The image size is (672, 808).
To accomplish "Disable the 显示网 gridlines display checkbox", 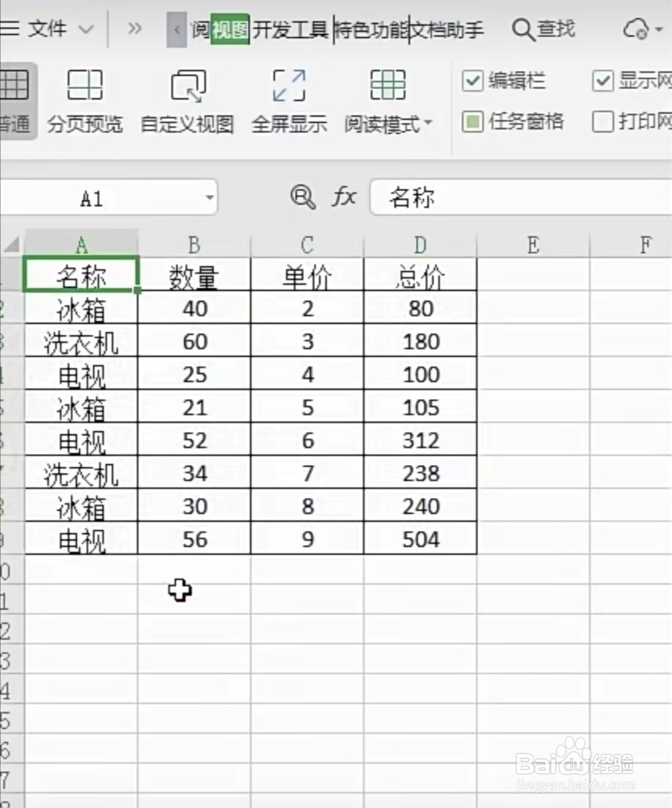I will pos(602,81).
